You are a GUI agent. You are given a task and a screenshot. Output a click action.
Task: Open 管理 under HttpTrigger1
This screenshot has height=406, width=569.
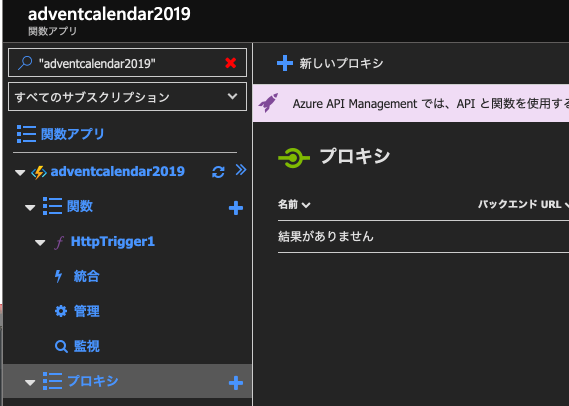[86, 311]
